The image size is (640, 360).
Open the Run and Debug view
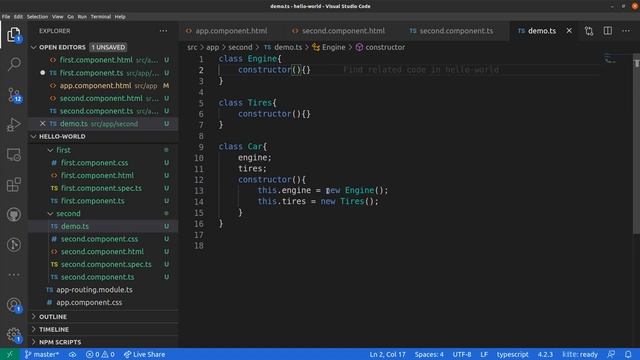14,124
